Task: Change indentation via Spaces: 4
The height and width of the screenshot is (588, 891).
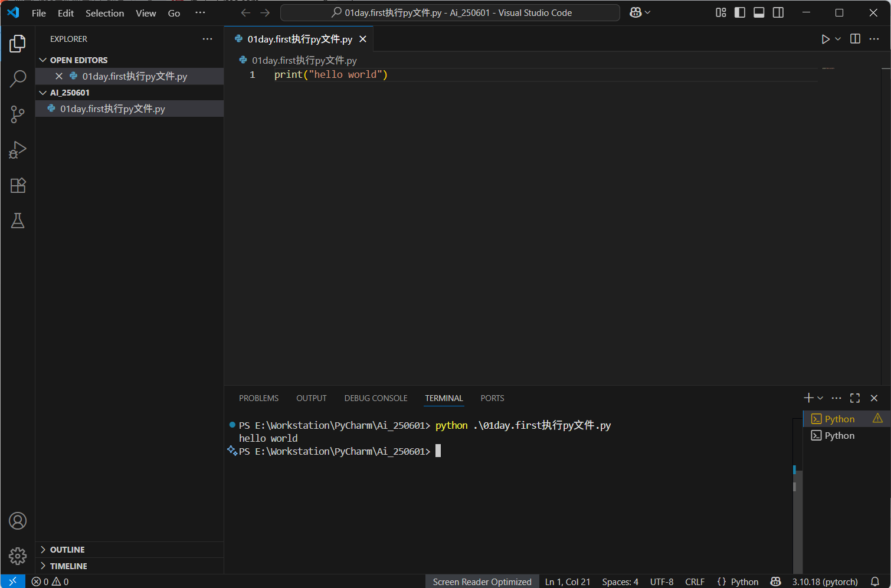Action: click(x=620, y=582)
